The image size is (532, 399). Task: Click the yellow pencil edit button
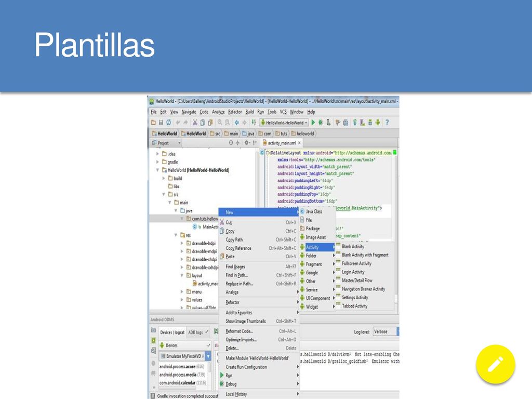click(x=495, y=364)
